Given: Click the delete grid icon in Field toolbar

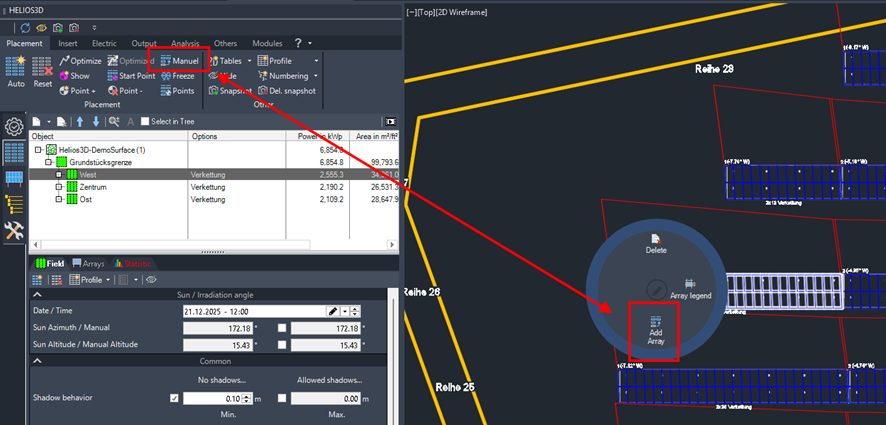Looking at the screenshot, I should pyautogui.click(x=57, y=280).
